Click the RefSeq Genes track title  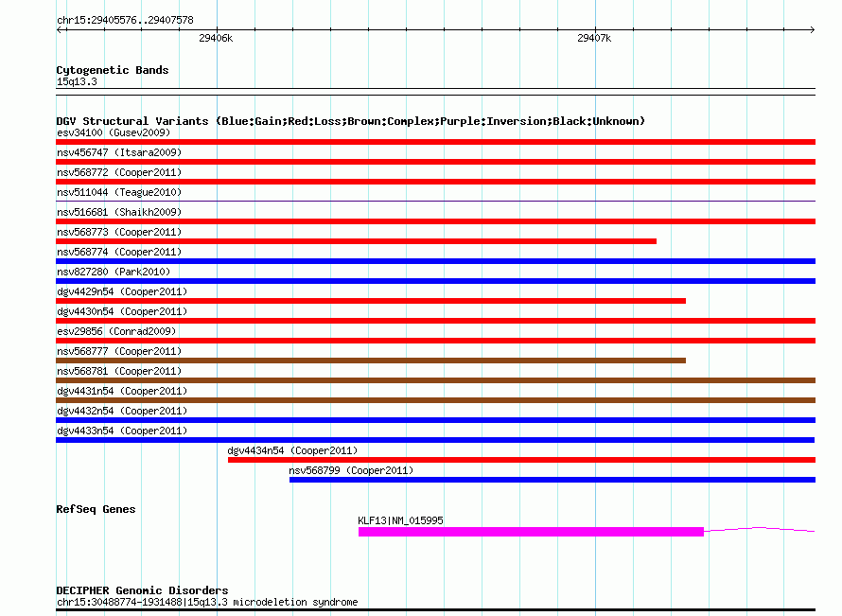(x=96, y=509)
